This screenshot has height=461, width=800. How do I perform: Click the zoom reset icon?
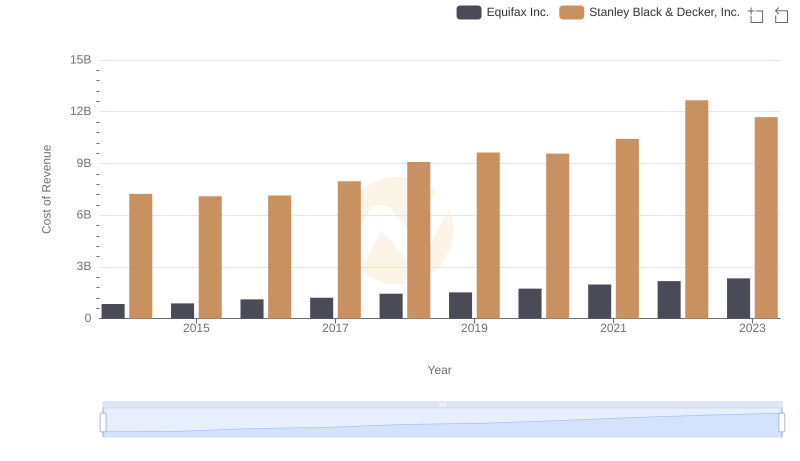[782, 15]
